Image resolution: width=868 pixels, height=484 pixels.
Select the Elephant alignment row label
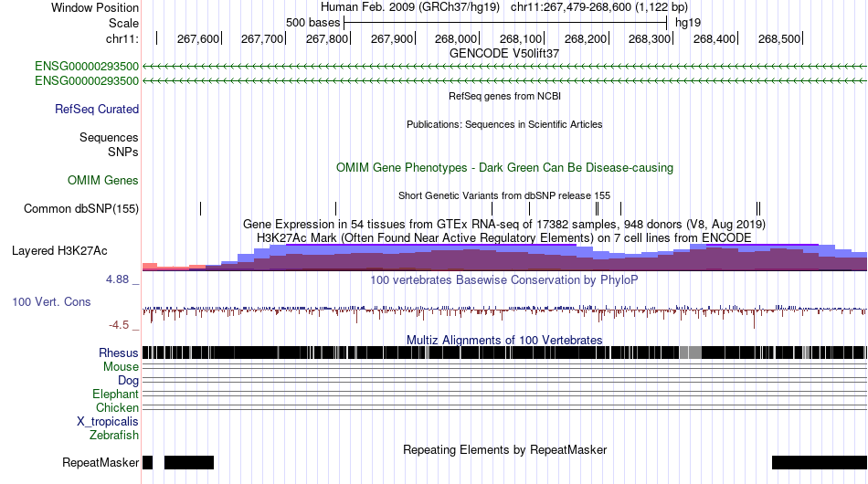[x=115, y=394]
